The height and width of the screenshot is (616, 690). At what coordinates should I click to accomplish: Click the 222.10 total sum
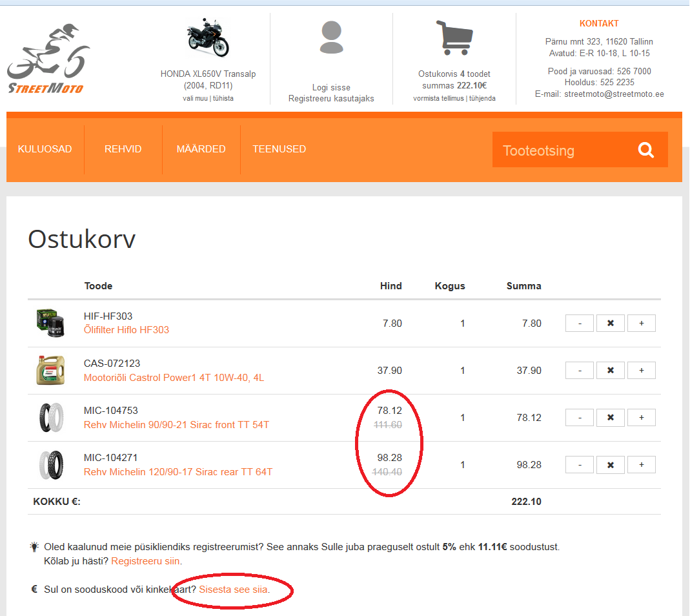click(x=526, y=502)
